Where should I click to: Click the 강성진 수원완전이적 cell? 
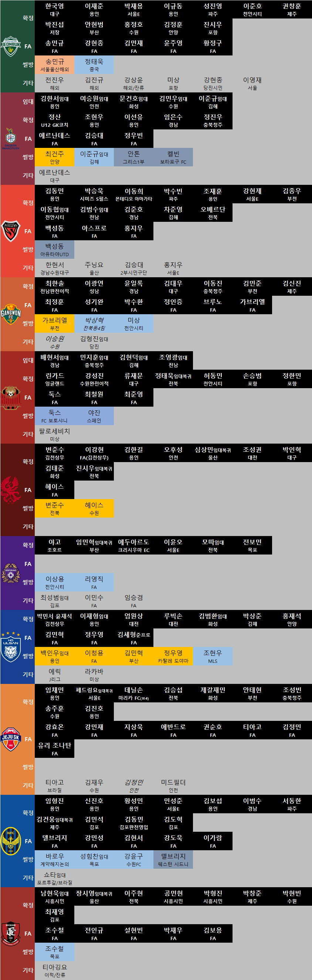click(94, 379)
